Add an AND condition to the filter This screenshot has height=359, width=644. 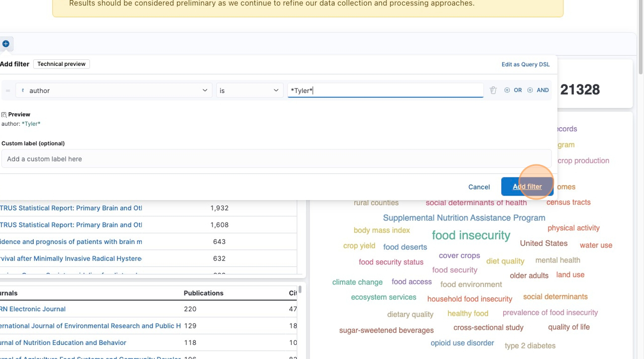[x=538, y=91]
